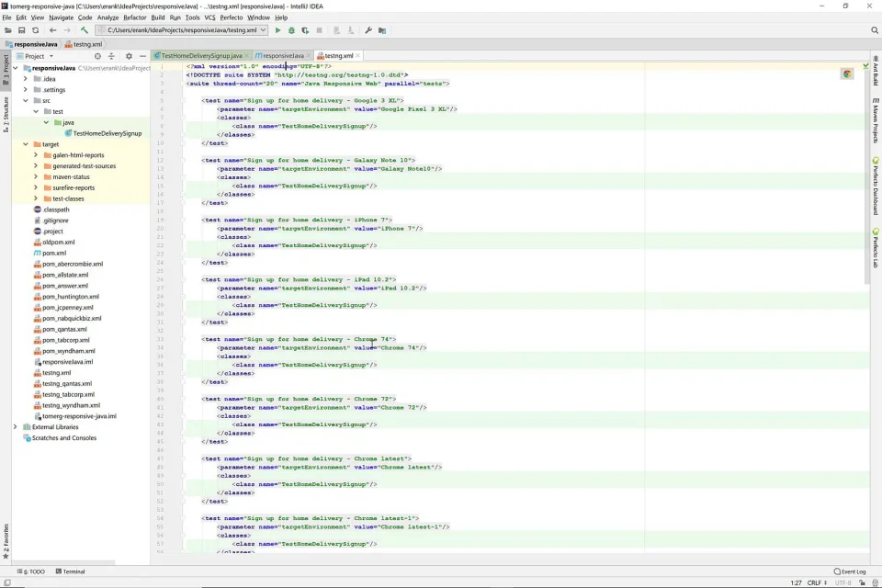Viewport: 882px width, 588px height.
Task: Start debugging with the Debug bug icon
Action: coord(292,30)
